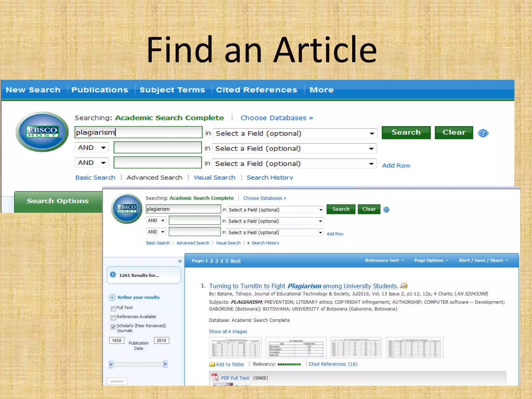Open New Search menu item
The width and height of the screenshot is (532, 399).
pyautogui.click(x=33, y=90)
